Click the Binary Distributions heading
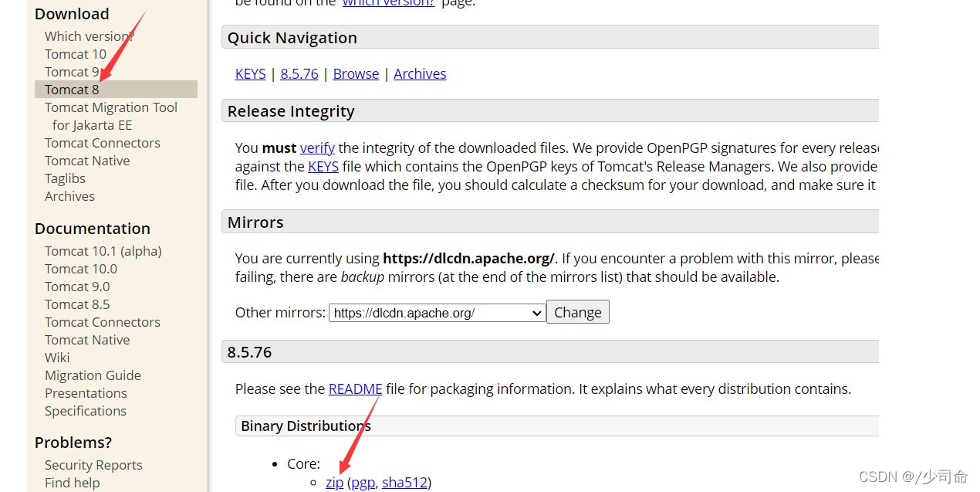 pos(306,426)
